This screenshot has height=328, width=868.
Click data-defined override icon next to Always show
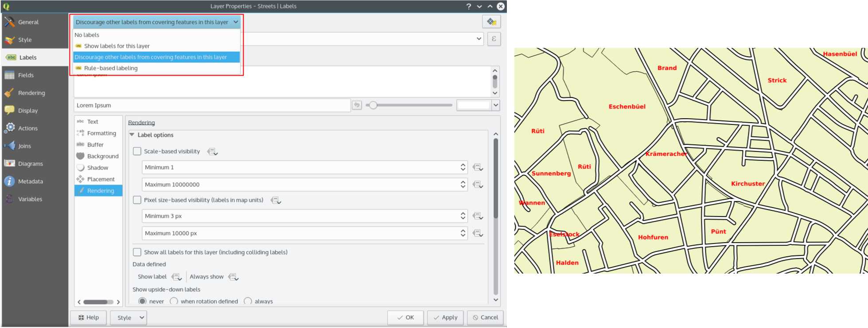coord(233,277)
